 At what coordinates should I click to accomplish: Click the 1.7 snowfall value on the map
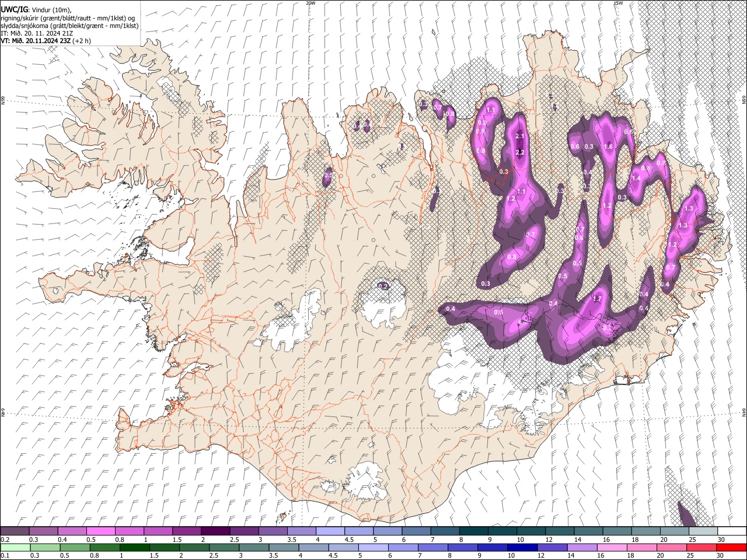(597, 299)
